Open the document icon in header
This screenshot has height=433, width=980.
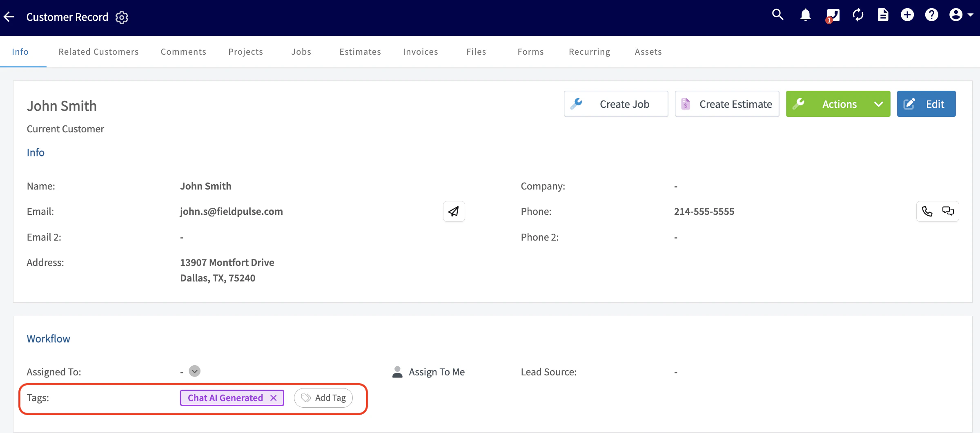(x=883, y=15)
